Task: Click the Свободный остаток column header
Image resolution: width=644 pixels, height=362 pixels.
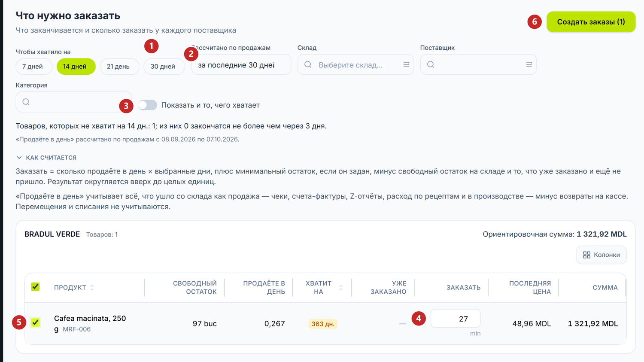Action: tap(195, 288)
